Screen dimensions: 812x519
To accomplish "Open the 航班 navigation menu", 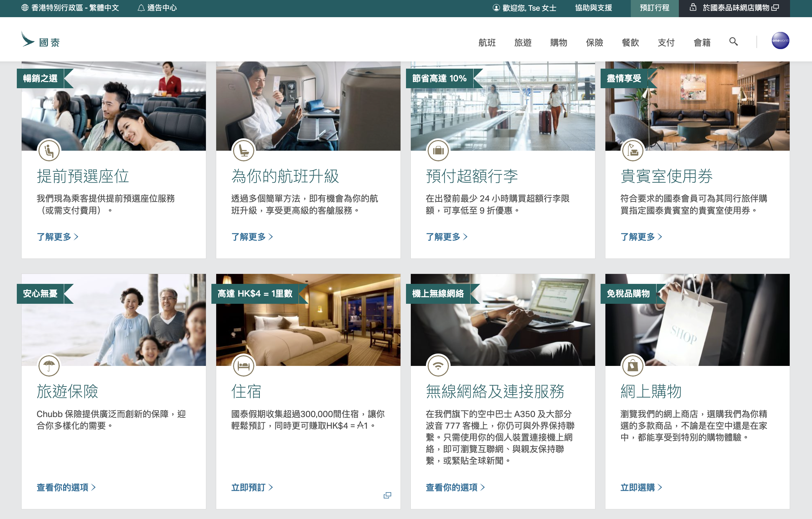I will (487, 43).
